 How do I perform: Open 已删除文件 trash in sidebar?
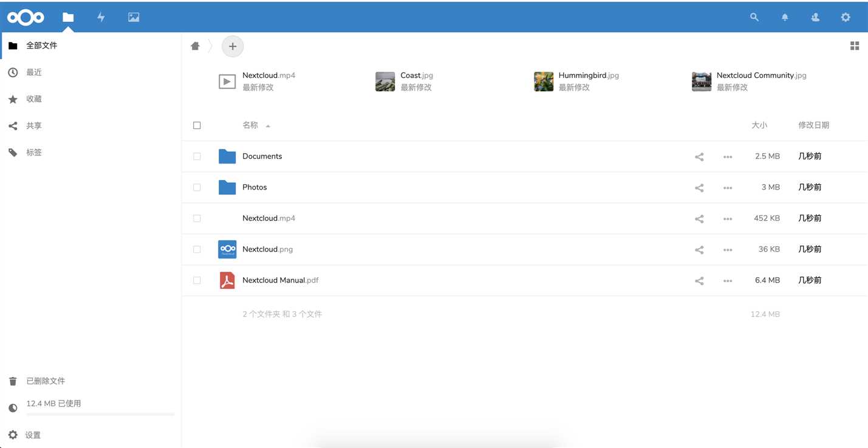point(91,381)
